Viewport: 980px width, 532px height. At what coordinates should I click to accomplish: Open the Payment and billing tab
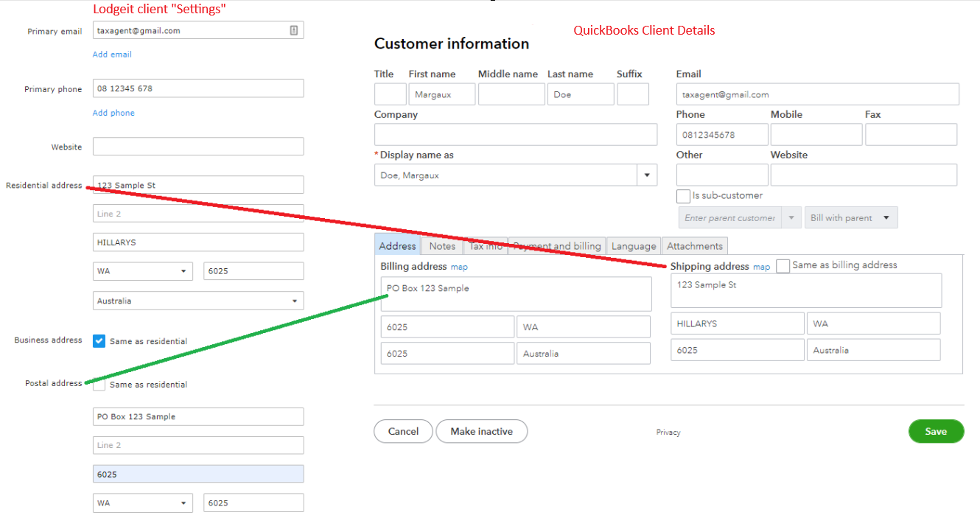tap(557, 246)
